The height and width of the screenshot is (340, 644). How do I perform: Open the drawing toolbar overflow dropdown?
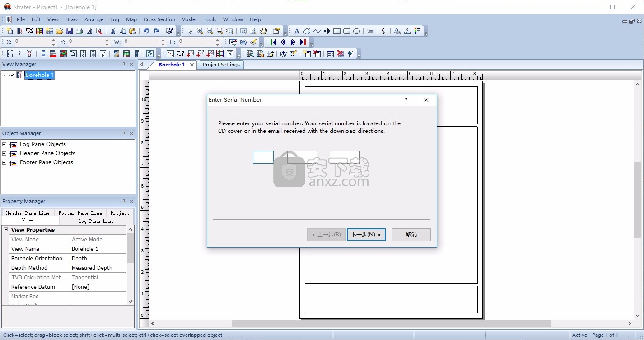tap(425, 32)
